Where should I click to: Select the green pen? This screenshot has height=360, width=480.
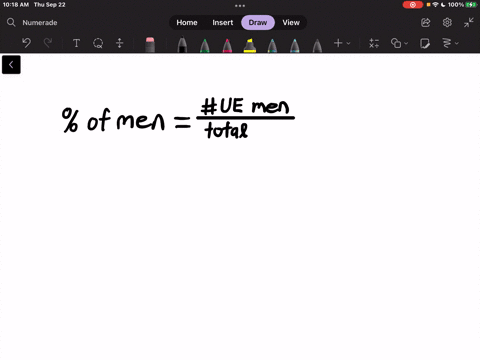tap(205, 45)
